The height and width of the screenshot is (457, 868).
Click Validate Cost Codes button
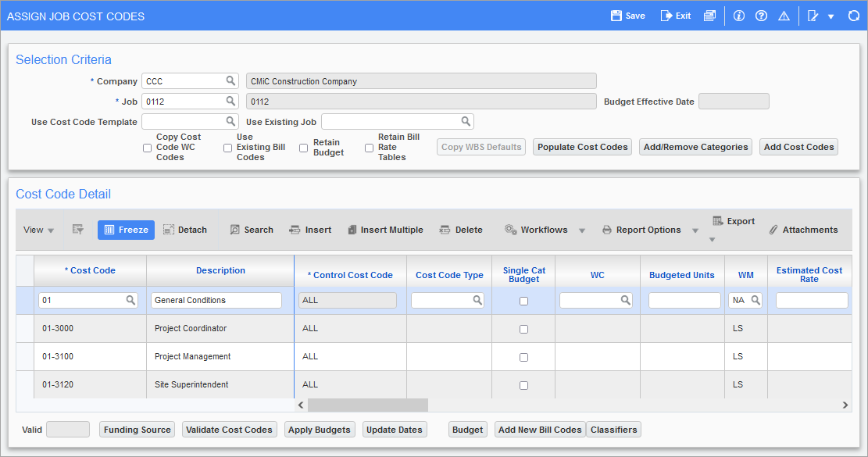[229, 430]
